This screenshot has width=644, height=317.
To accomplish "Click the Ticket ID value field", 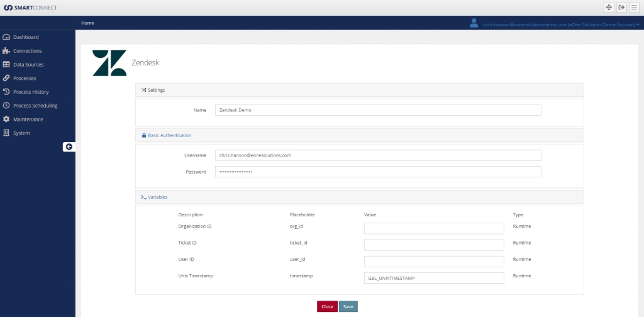I will [434, 245].
